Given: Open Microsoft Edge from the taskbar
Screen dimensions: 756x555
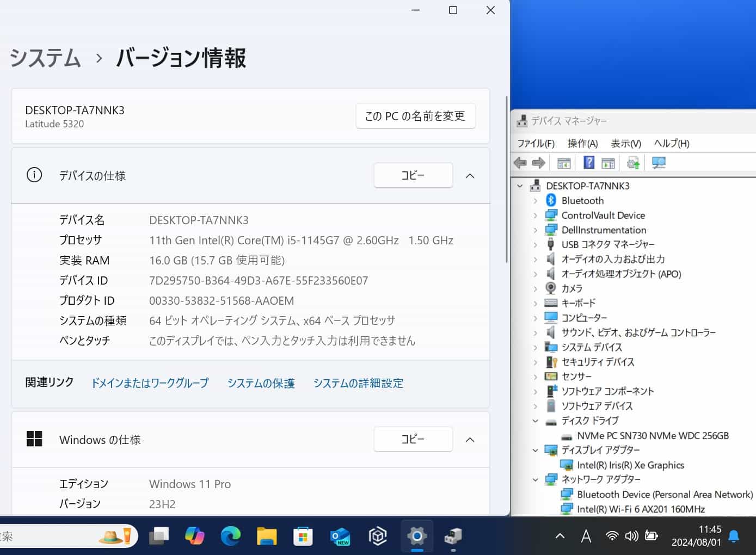Looking at the screenshot, I should (231, 536).
